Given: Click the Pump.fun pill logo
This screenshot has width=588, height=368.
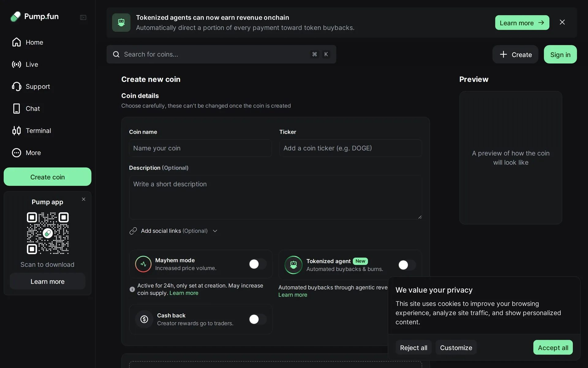Looking at the screenshot, I should click(16, 17).
